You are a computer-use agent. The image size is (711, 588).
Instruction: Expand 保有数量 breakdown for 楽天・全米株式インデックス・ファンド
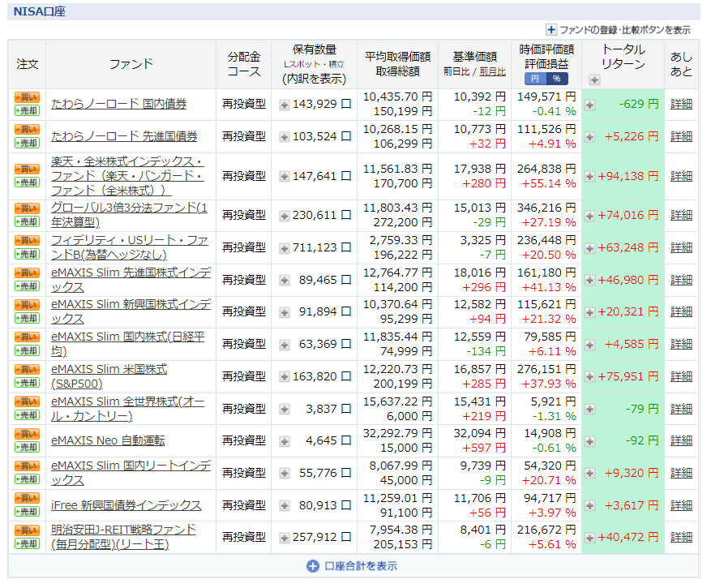(285, 177)
